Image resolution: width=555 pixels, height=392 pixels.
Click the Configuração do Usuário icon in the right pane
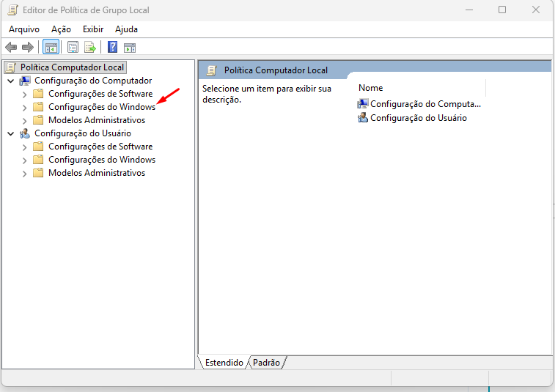(x=363, y=118)
